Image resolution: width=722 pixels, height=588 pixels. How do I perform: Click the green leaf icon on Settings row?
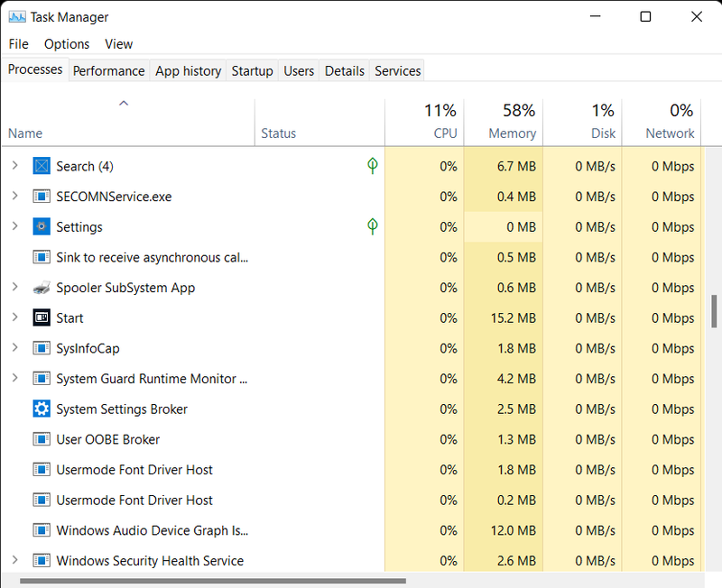click(x=373, y=226)
